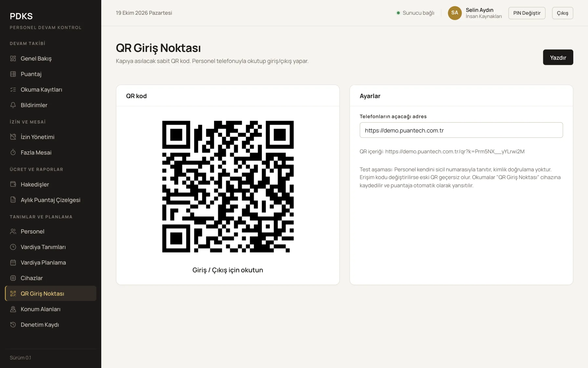Viewport: 588px width, 368px height.
Task: Click the Denetim Kaydı history icon
Action: coord(13,325)
